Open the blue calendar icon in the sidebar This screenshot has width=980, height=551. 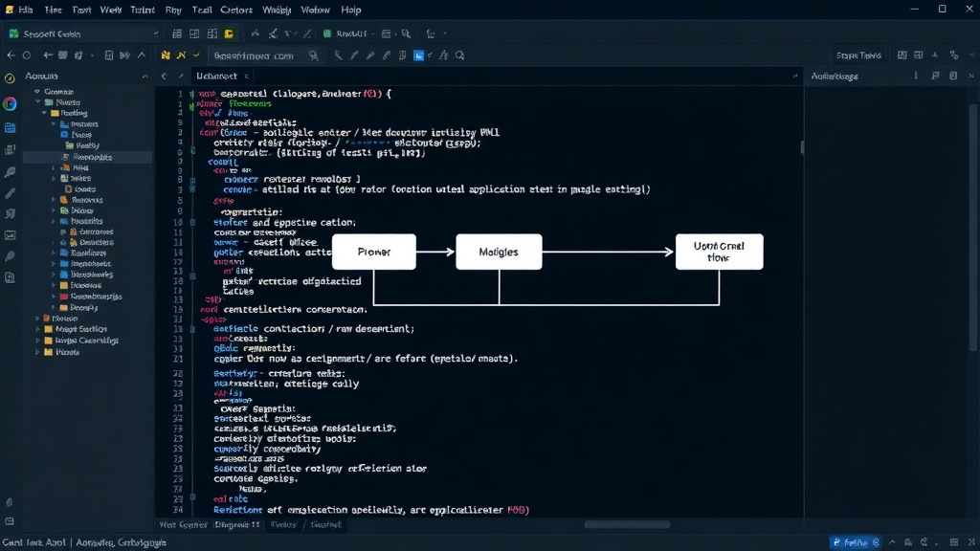(10, 128)
